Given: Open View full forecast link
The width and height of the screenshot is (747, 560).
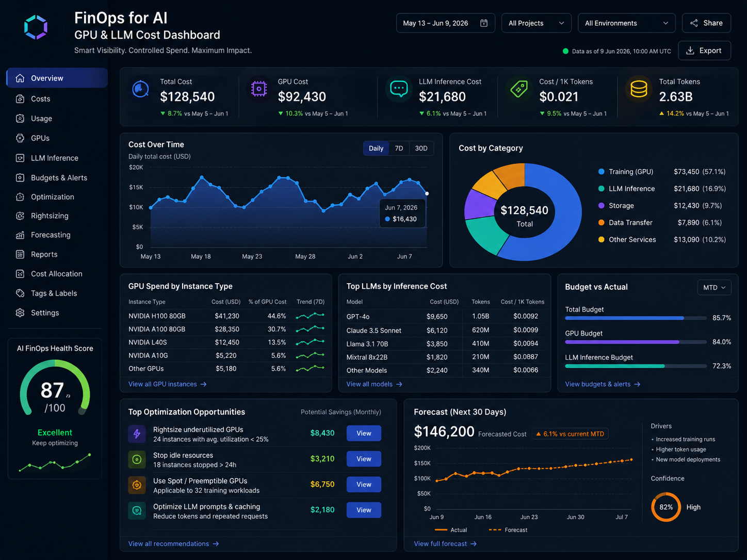Looking at the screenshot, I should (x=445, y=543).
